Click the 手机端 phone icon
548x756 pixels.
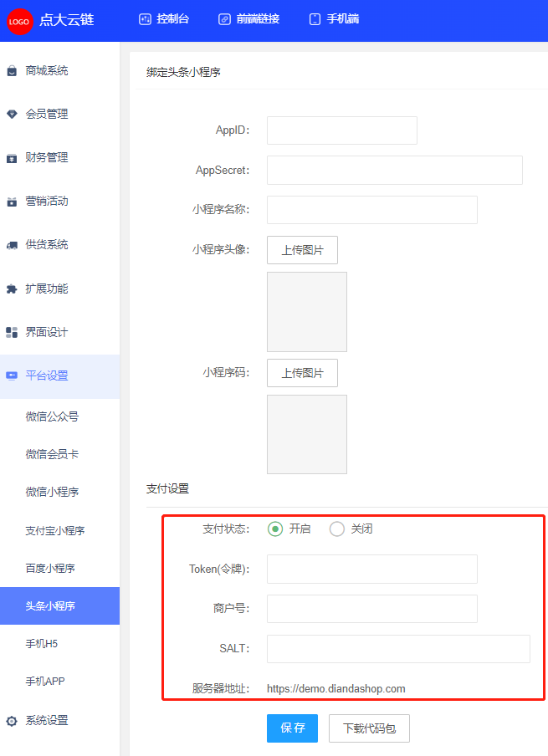[315, 19]
